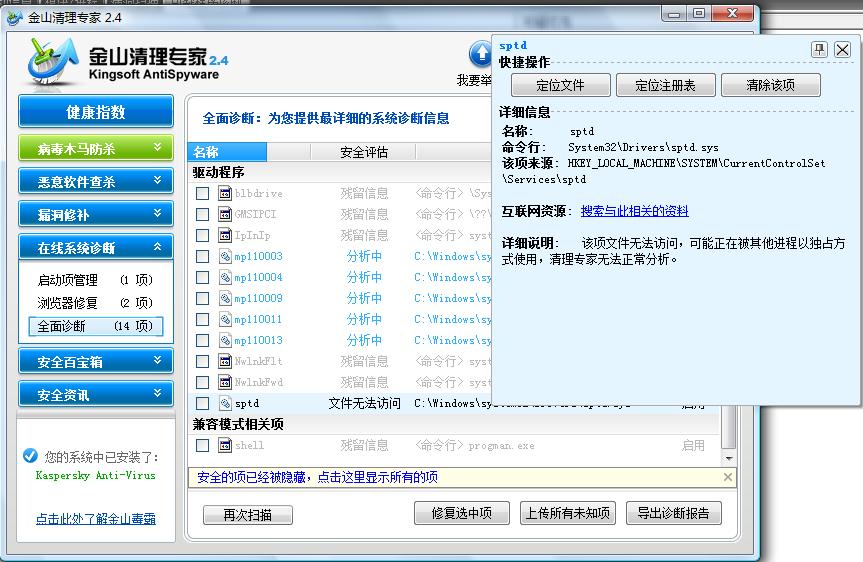The image size is (863, 562).
Task: Click the vertical scrollbar thumb of the list
Action: pyautogui.click(x=729, y=427)
